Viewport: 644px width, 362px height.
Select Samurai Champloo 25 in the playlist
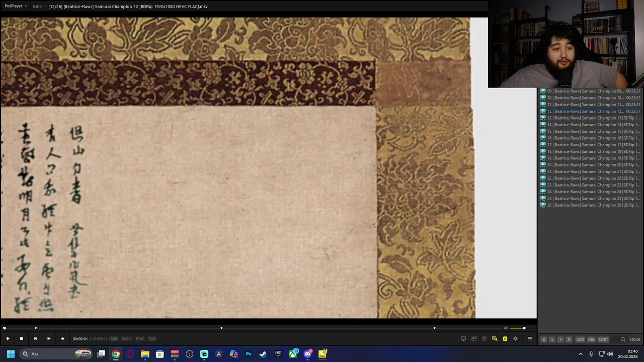590,198
